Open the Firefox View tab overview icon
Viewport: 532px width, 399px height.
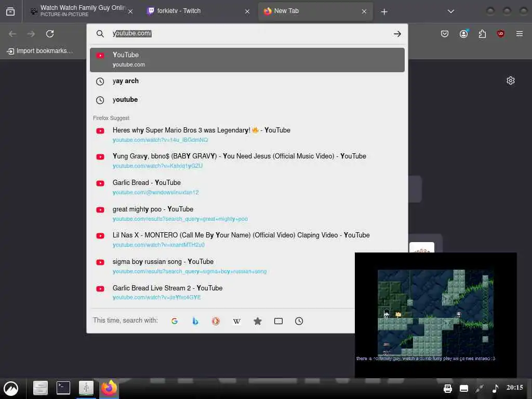pos(10,11)
